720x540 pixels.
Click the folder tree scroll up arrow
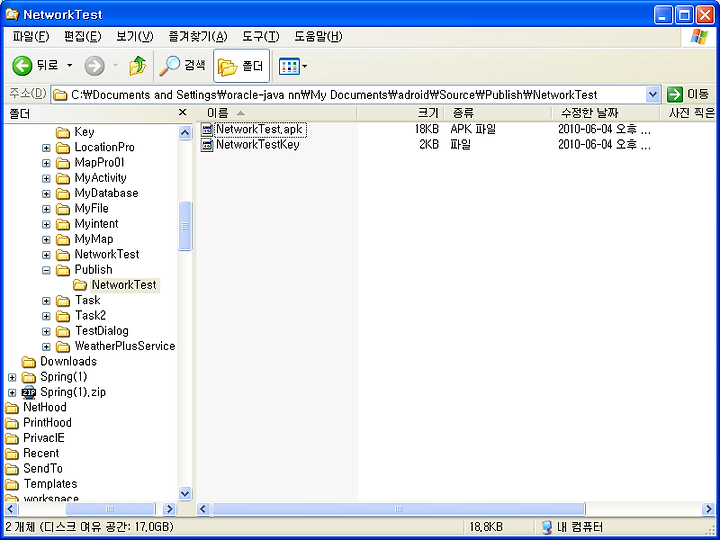(x=185, y=133)
